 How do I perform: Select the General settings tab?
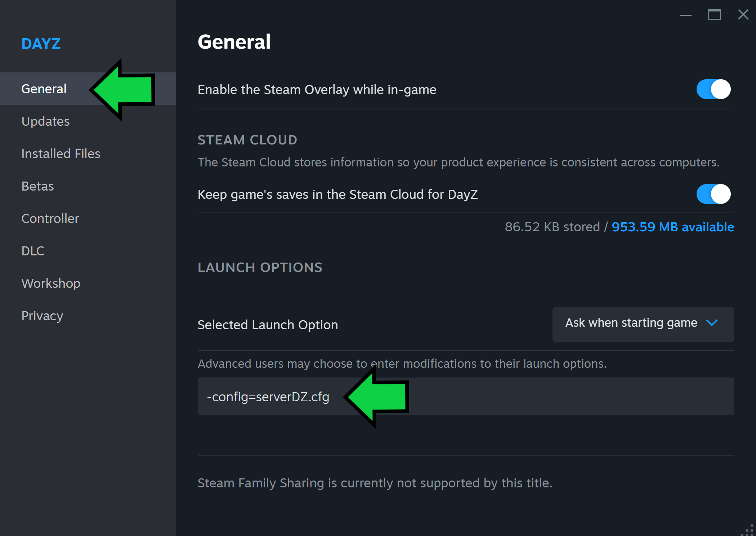point(44,89)
